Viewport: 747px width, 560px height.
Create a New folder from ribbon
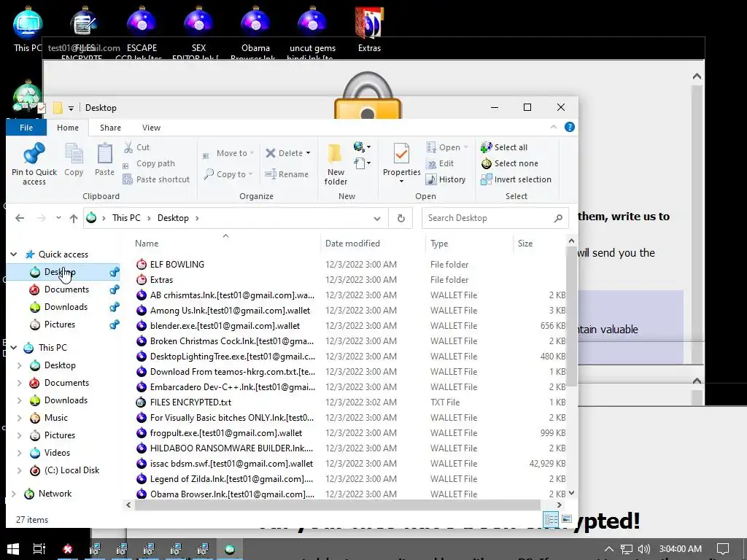point(336,163)
